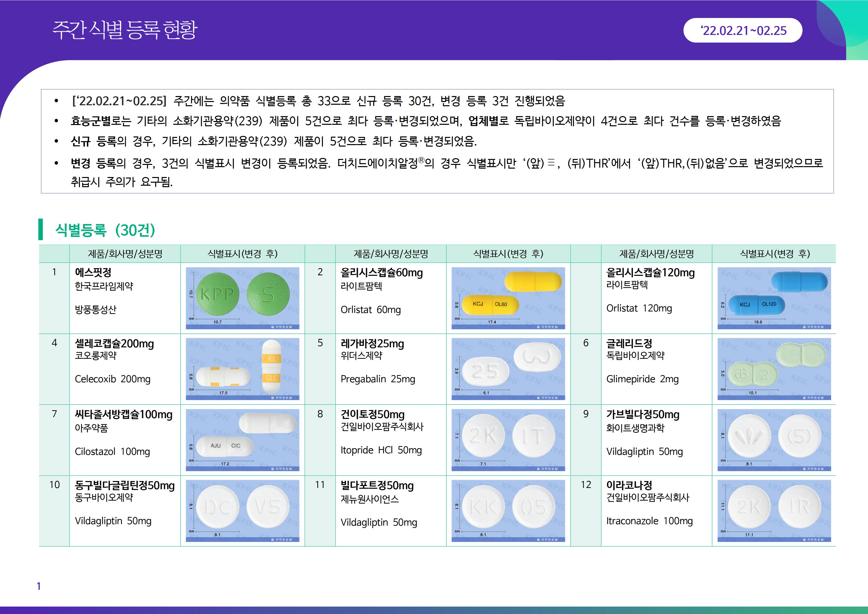Click the 동구빌다글립틴정50mg product name
This screenshot has width=868, height=614.
[125, 485]
